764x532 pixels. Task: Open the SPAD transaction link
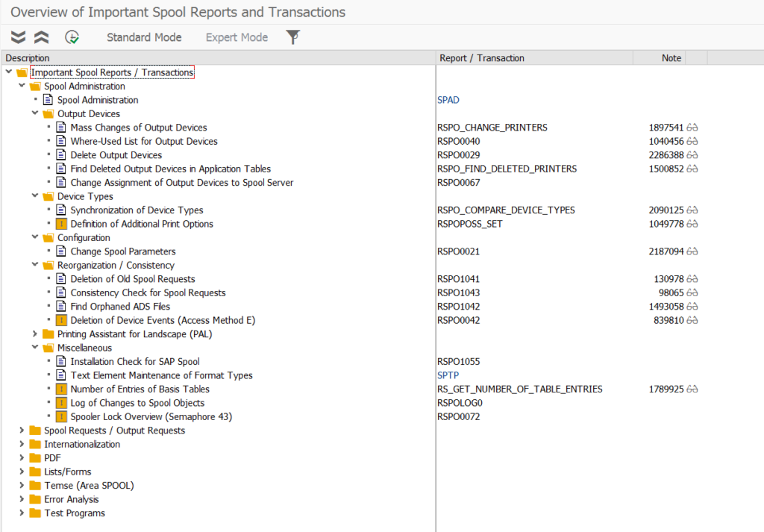pyautogui.click(x=448, y=100)
